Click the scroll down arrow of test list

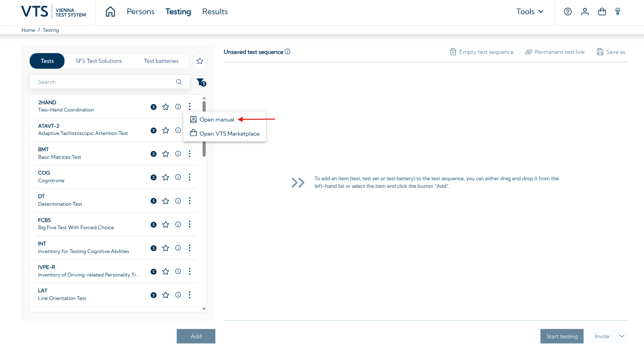click(204, 309)
